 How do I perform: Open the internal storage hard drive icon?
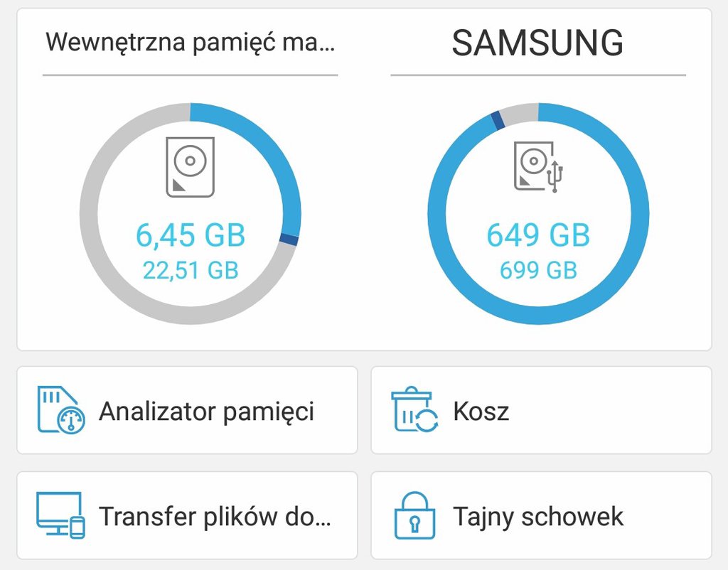point(191,167)
